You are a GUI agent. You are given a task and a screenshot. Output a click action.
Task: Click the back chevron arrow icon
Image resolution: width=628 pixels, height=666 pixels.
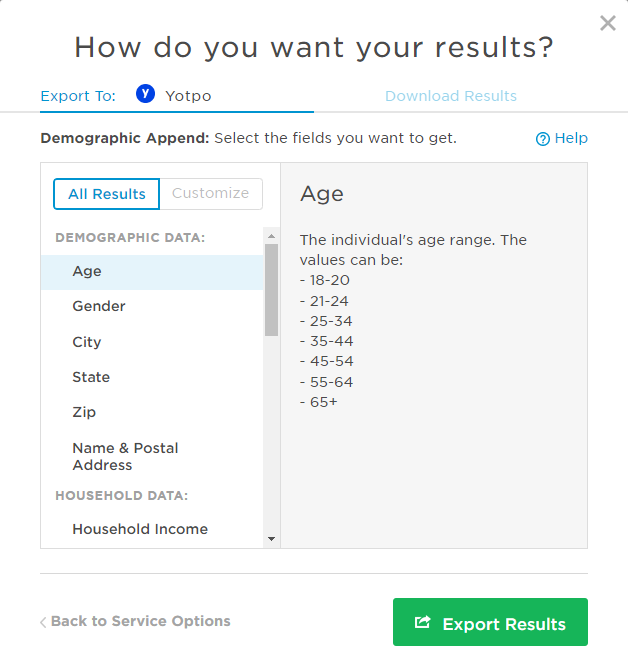[x=43, y=623]
